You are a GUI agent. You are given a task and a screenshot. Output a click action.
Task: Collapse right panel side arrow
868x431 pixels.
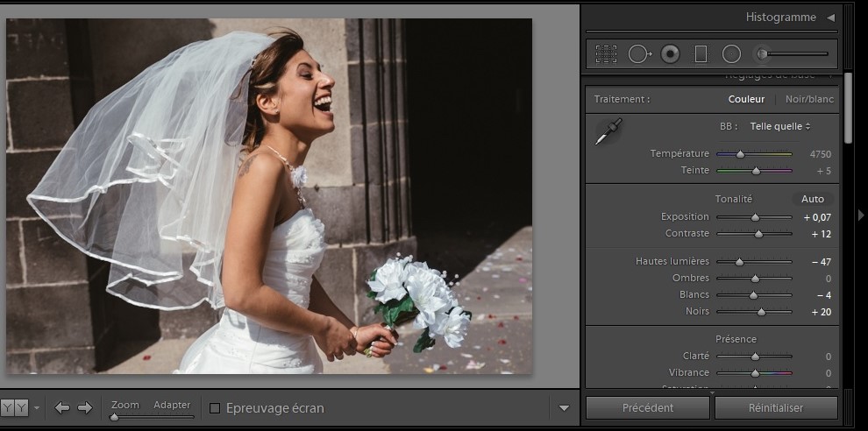pos(861,215)
